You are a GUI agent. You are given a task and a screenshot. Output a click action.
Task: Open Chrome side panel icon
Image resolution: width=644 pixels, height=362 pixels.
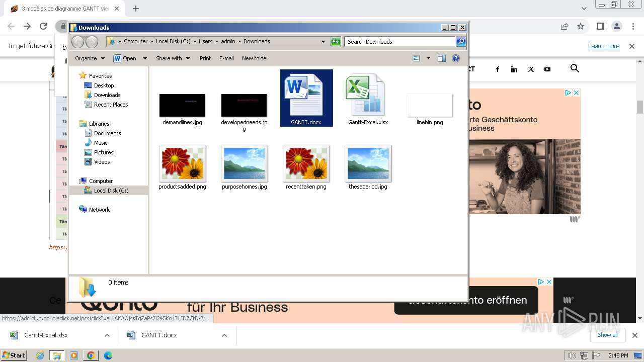(600, 26)
